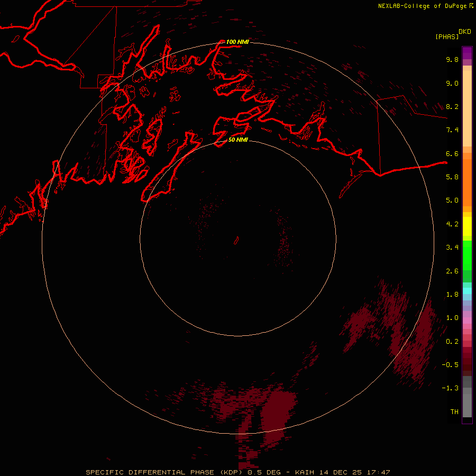Click the 1.0 legend value
Image resolution: width=476 pixels, height=476 pixels.
pyautogui.click(x=452, y=318)
